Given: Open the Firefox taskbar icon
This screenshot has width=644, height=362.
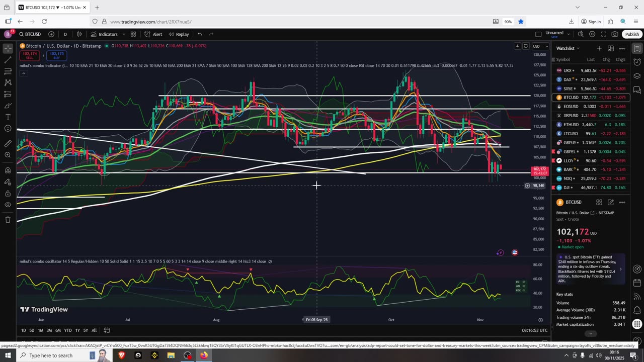Looking at the screenshot, I should [204, 355].
